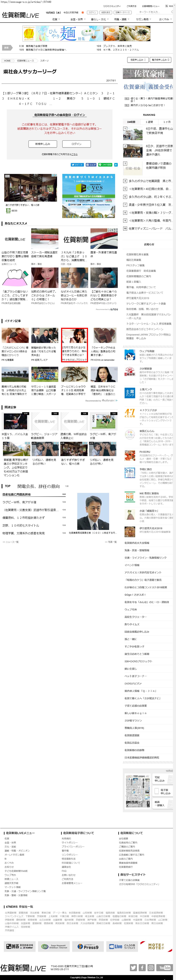Screen dimensions: 176x980
Task: Click the NIE SAGA sidebar logo
Action: tap(130, 497)
